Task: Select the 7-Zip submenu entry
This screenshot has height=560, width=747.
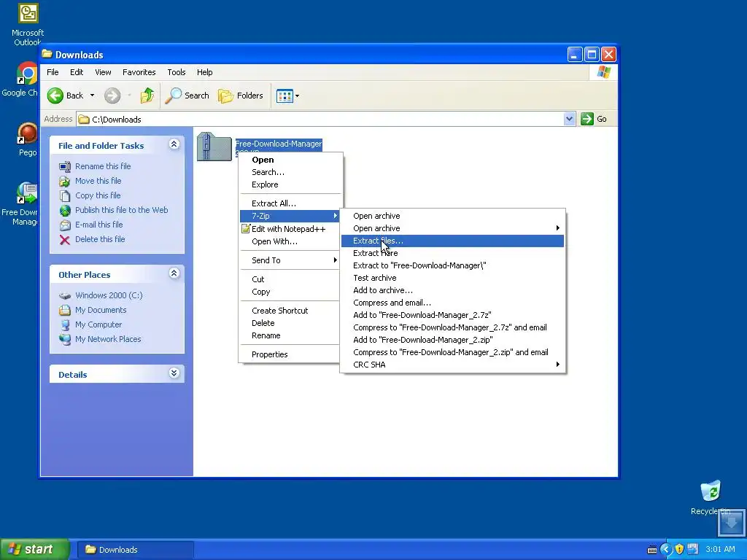Action: 290,216
